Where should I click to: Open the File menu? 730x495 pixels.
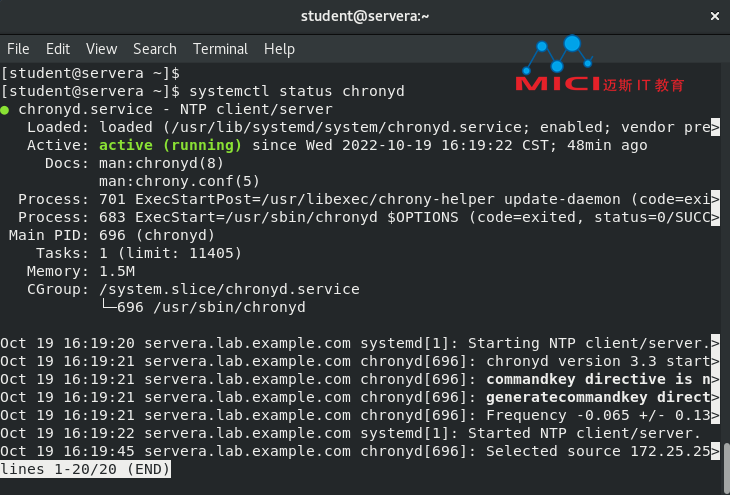tap(18, 49)
